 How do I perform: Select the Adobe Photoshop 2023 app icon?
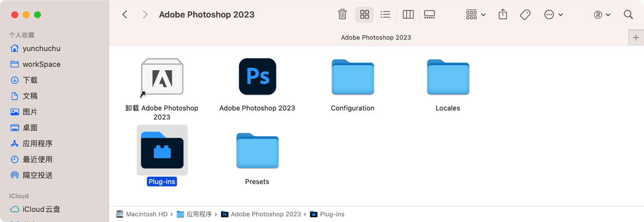pos(257,77)
